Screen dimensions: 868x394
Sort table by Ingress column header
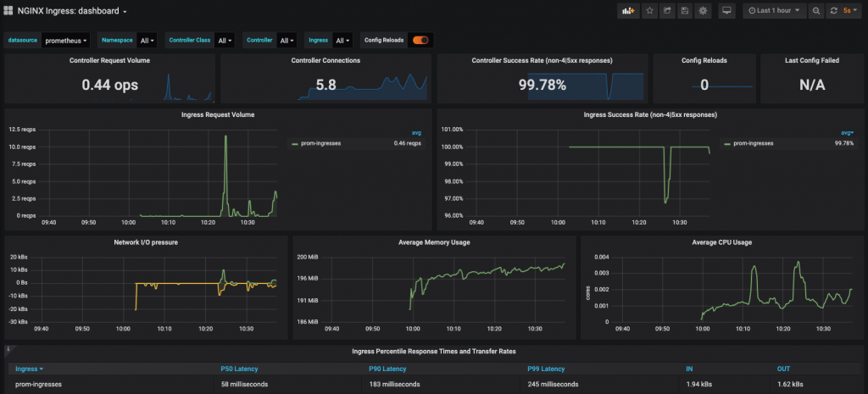30,369
